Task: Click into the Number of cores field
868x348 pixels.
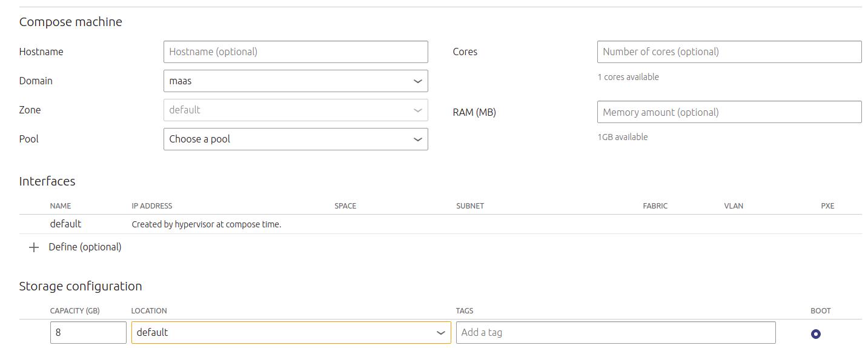Action: [729, 52]
